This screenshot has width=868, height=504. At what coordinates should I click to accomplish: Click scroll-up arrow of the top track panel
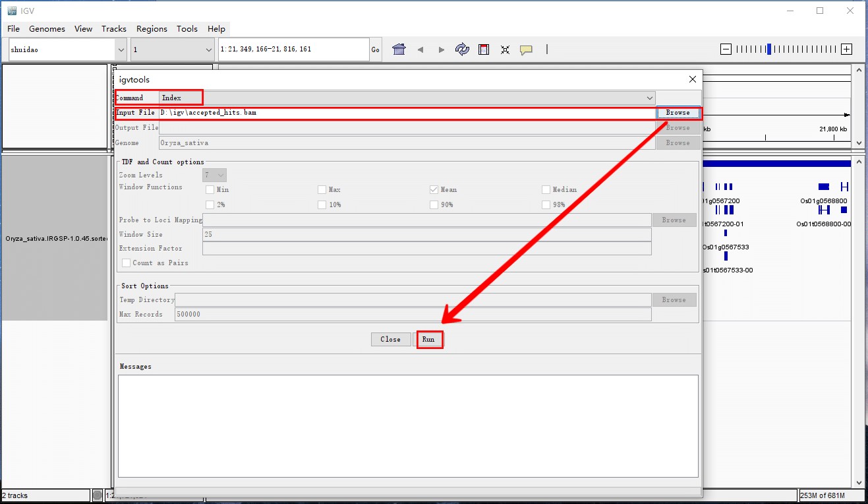coord(858,69)
